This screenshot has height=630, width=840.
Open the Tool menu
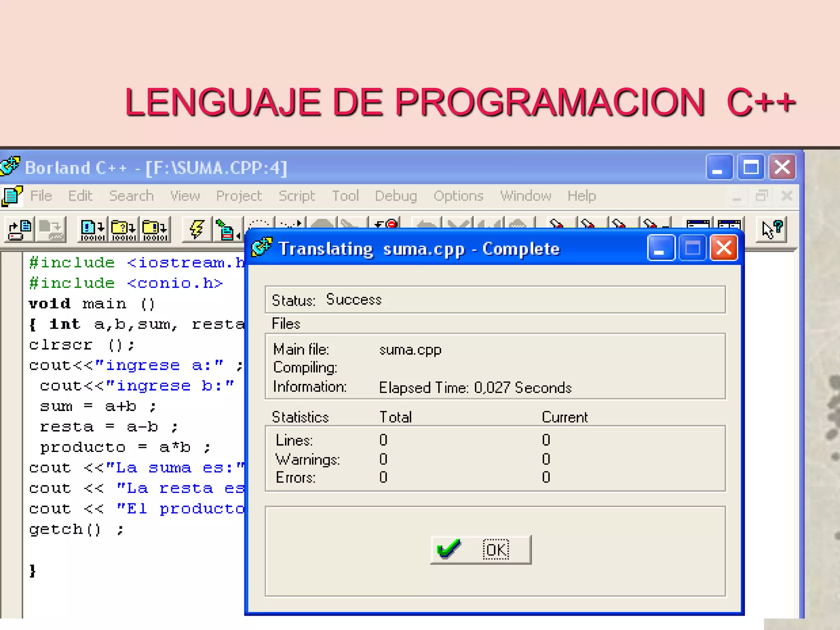345,196
